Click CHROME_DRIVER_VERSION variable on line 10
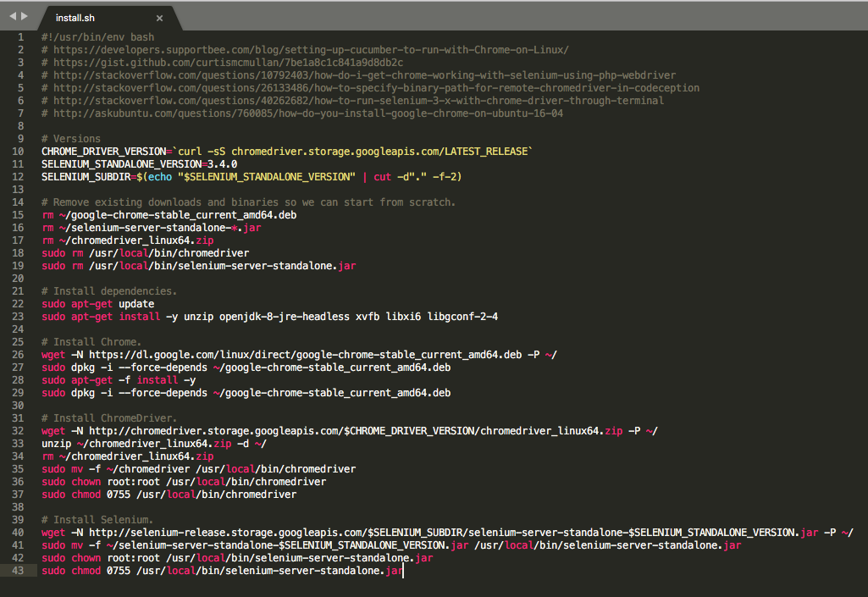This screenshot has height=597, width=868. (x=104, y=152)
